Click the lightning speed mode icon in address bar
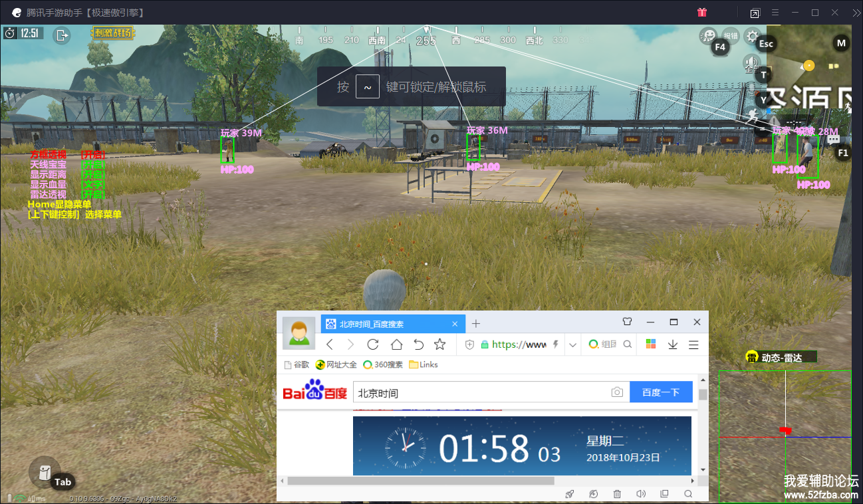The width and height of the screenshot is (863, 504). click(x=555, y=344)
